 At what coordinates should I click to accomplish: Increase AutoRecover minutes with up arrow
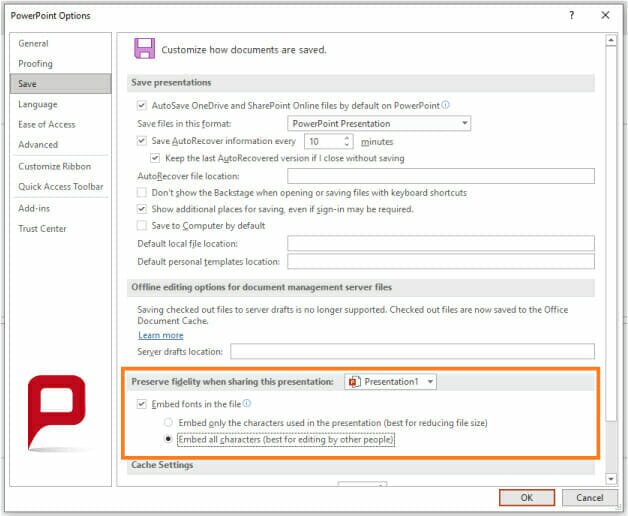[x=346, y=138]
